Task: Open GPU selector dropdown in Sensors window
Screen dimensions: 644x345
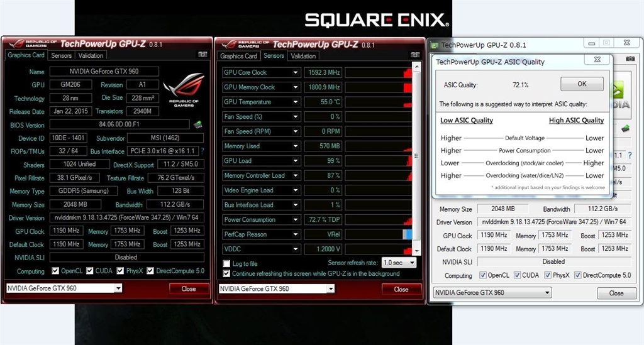Action: pos(331,289)
